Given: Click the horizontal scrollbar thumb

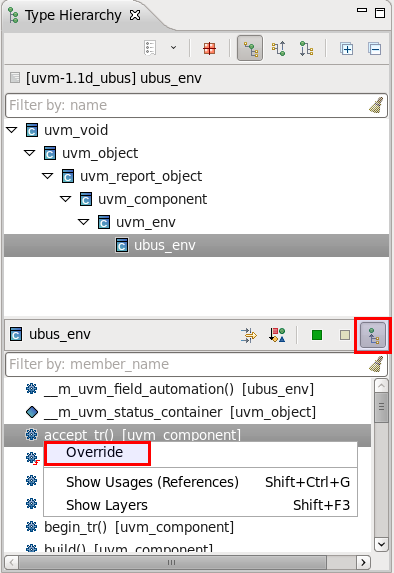Looking at the screenshot, I should (173, 562).
